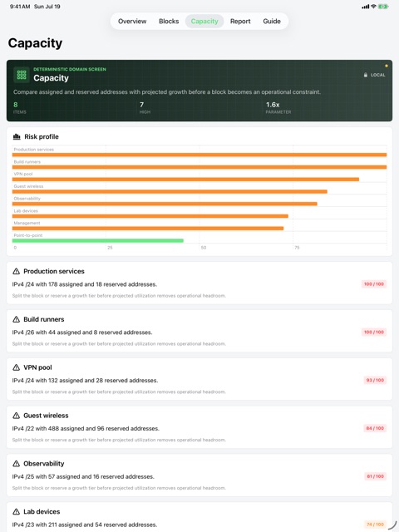The image size is (399, 532).
Task: Select the VPN pool risk bar
Action: [185, 180]
